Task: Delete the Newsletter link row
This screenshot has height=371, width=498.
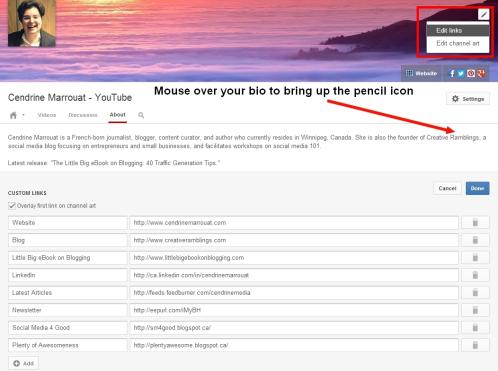Action: point(475,310)
